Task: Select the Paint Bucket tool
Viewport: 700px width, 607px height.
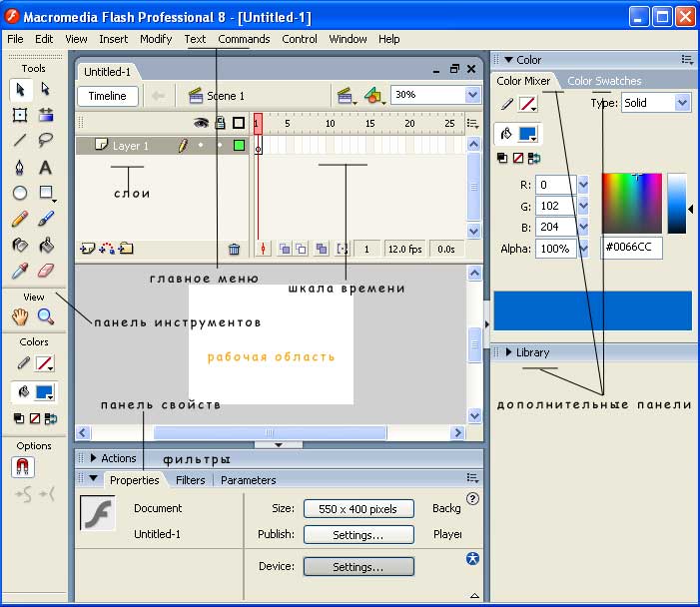Action: tap(46, 245)
